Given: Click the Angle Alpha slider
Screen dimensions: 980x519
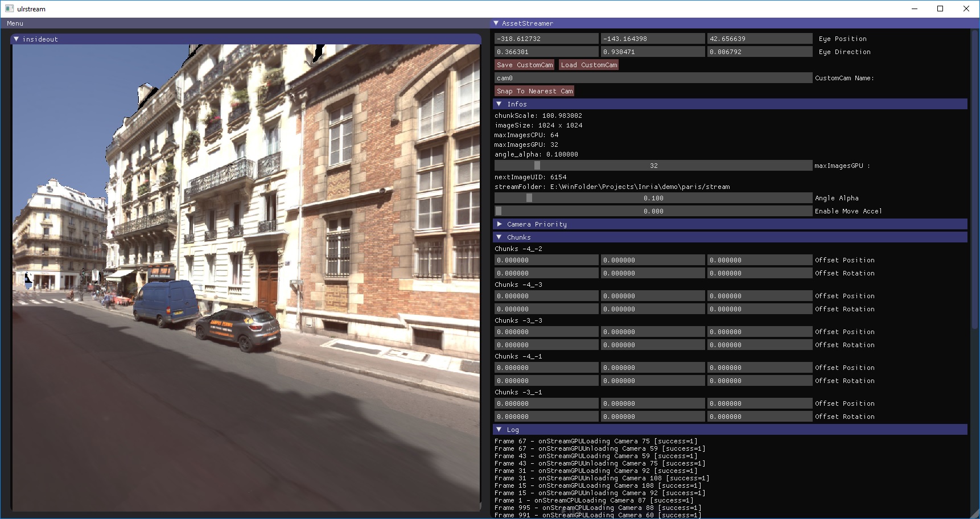Looking at the screenshot, I should coord(653,198).
